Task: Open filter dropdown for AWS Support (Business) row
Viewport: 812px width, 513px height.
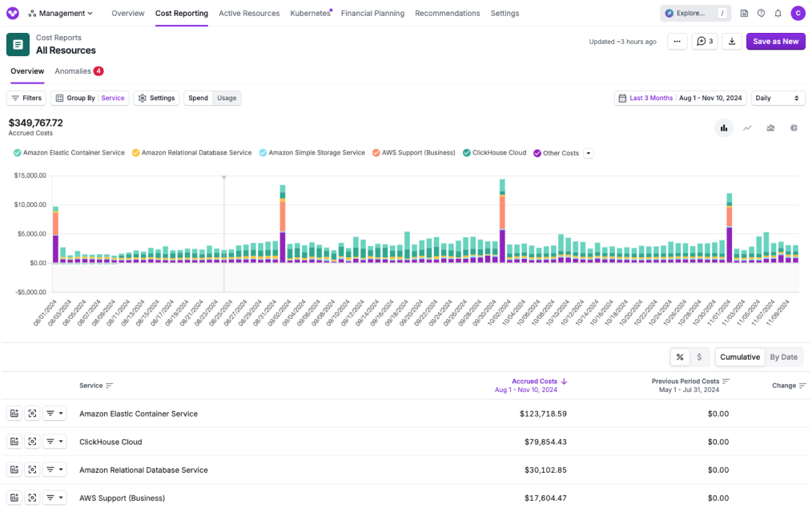Action: pos(54,498)
